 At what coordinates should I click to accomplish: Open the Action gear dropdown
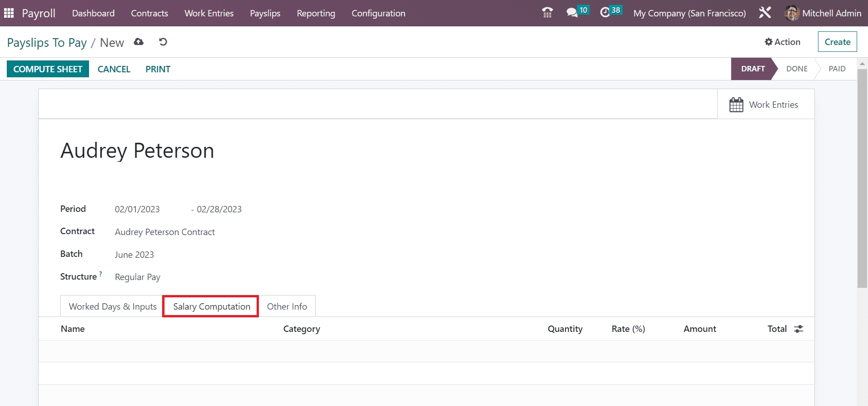pos(782,42)
